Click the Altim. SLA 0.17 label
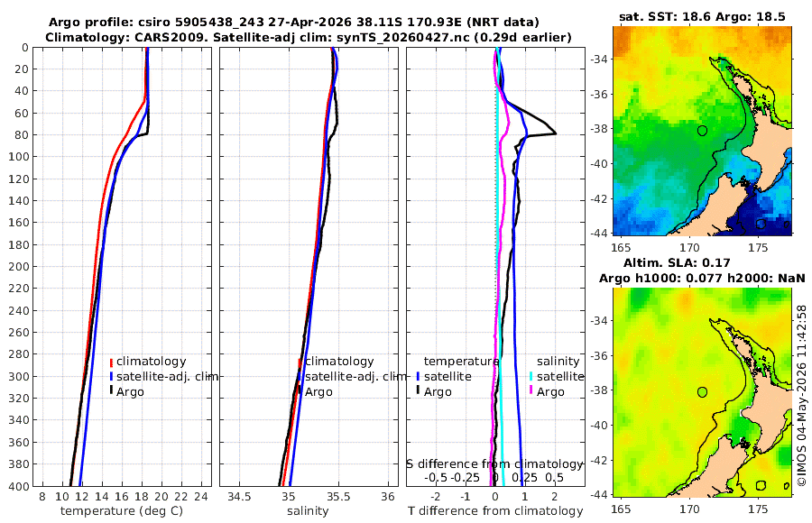Image resolution: width=812 pixels, height=523 pixels. pyautogui.click(x=677, y=262)
